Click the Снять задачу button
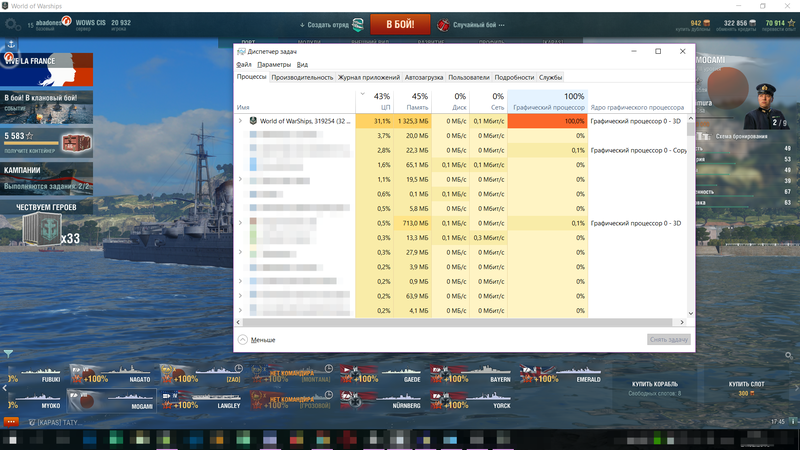The height and width of the screenshot is (450, 800). pos(669,339)
